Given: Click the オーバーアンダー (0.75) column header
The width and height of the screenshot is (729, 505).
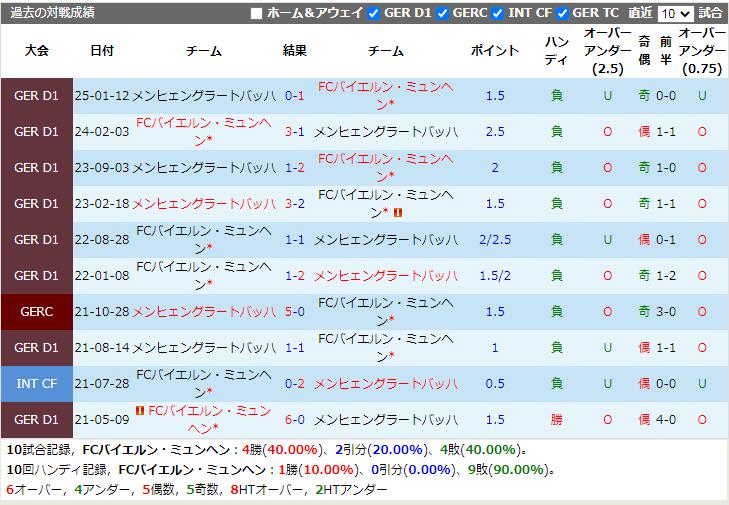Looking at the screenshot, I should tap(702, 51).
